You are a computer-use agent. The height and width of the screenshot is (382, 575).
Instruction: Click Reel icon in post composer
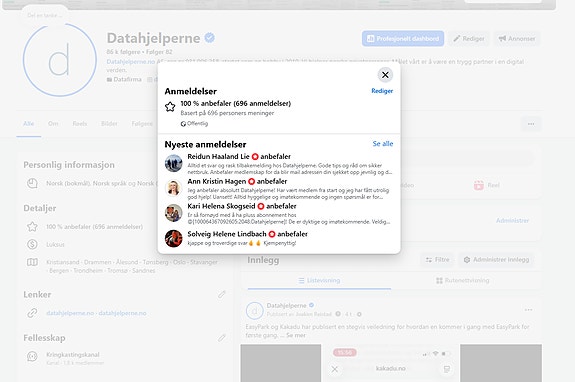click(479, 185)
